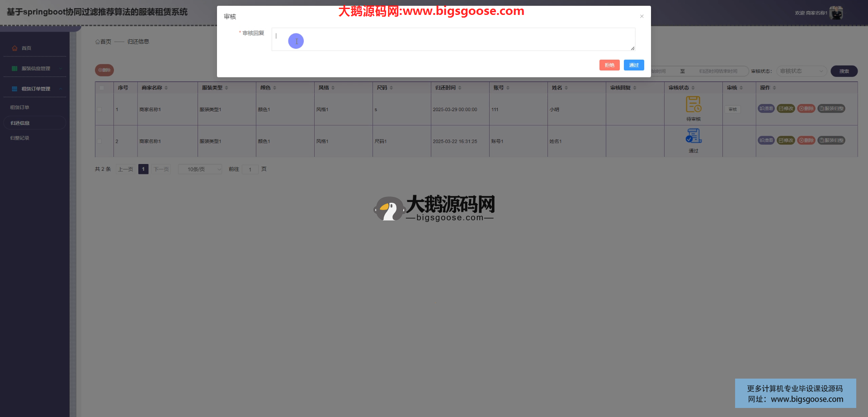Screen dimensions: 868x417
Task: Click the yellow 待审核 status icon
Action: tap(693, 104)
